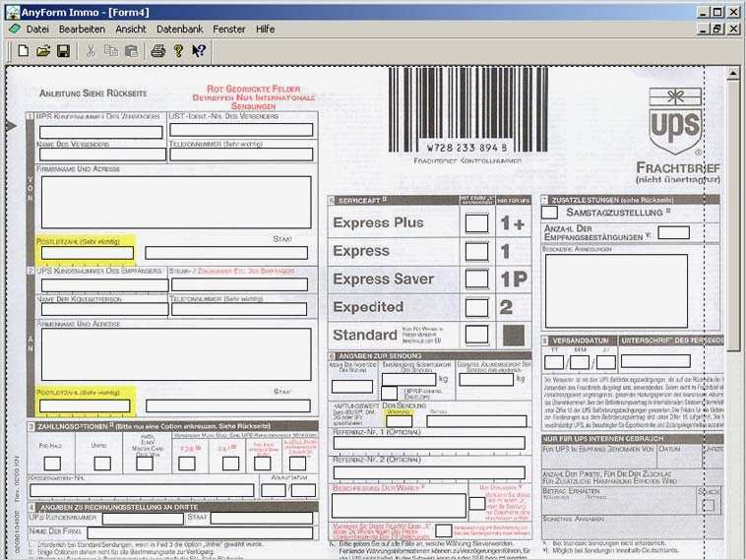Click the Name der Kontaktperson field
The height and width of the screenshot is (560, 746).
104,309
